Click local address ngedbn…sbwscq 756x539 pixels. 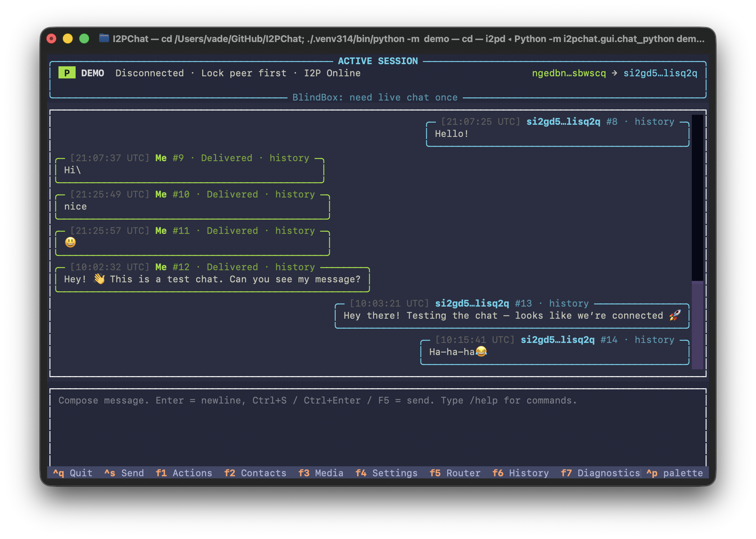[569, 73]
